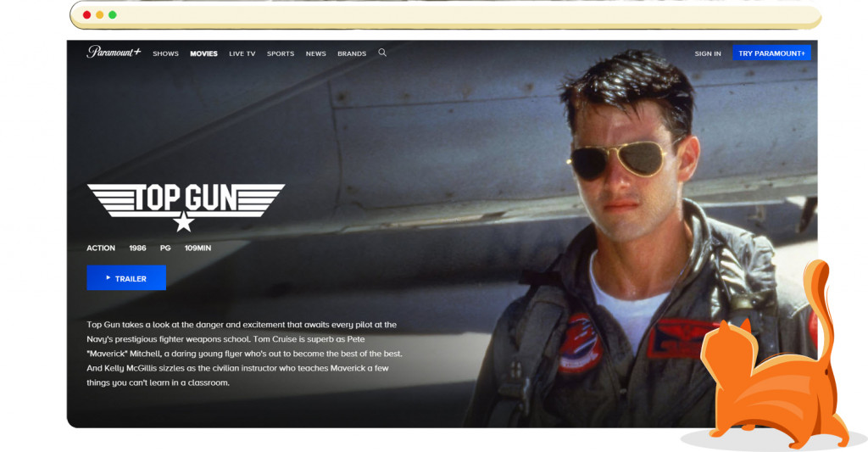This screenshot has height=452, width=868.
Task: Click the Sign In link
Action: [708, 53]
